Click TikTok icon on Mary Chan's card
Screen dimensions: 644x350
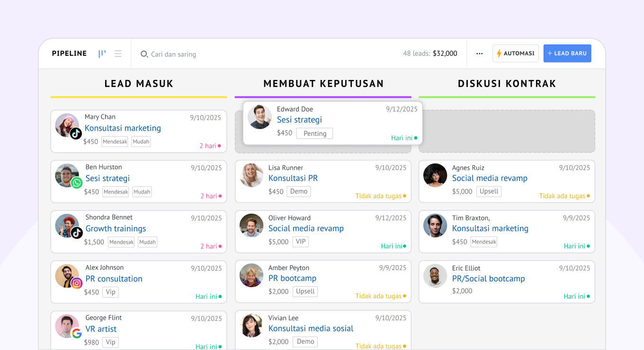point(76,134)
